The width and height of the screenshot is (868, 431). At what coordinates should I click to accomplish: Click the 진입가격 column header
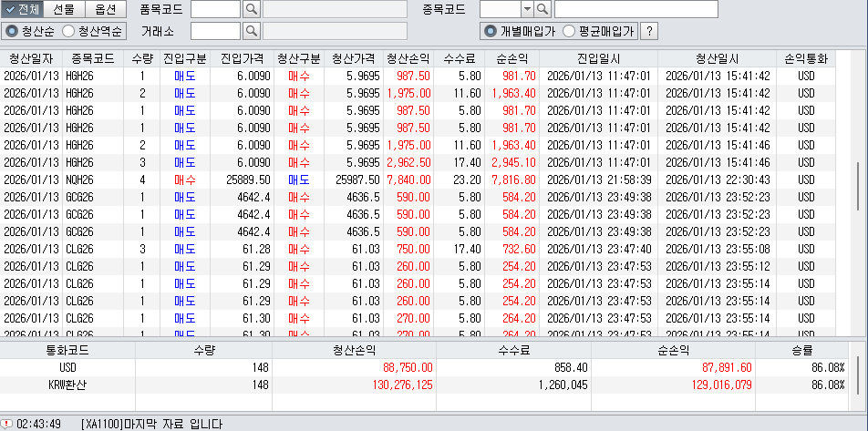pos(242,58)
